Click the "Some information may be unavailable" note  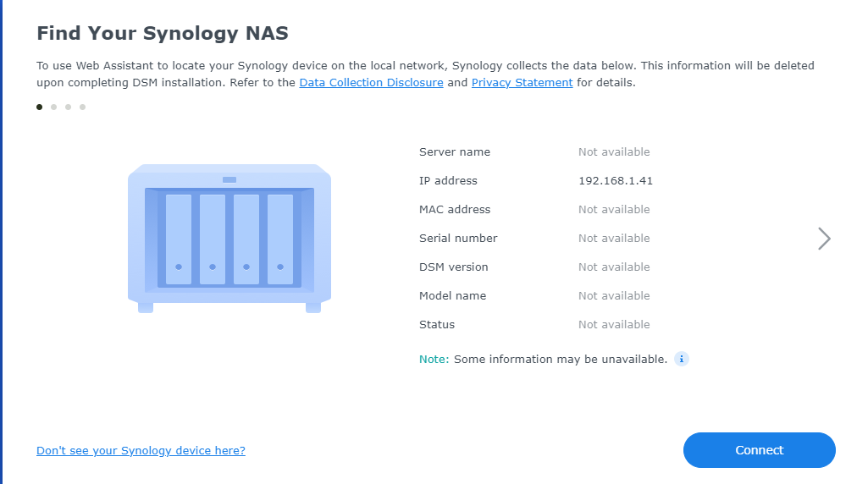[560, 360]
